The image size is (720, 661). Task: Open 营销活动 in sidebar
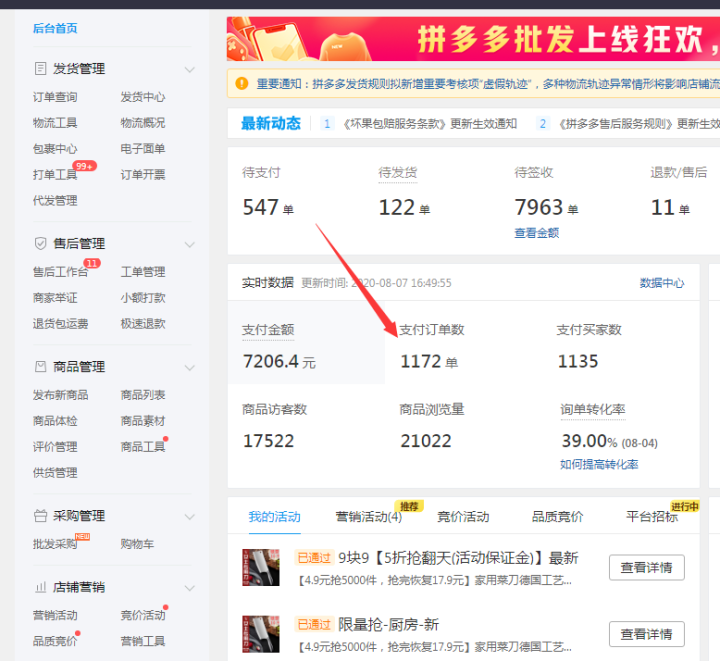coord(55,615)
